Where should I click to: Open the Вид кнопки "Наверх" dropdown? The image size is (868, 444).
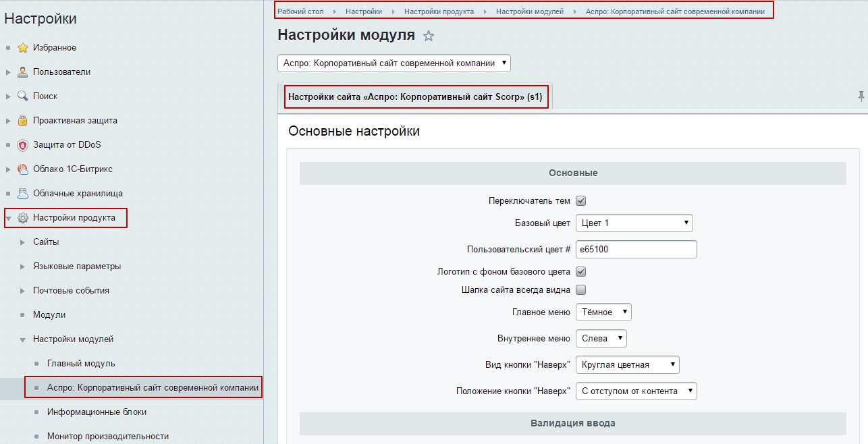(627, 364)
